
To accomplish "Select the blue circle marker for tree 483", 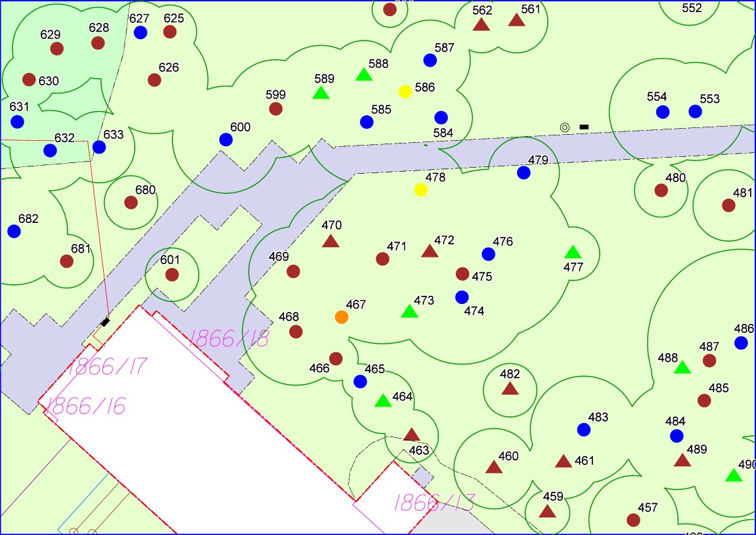I will tap(584, 430).
